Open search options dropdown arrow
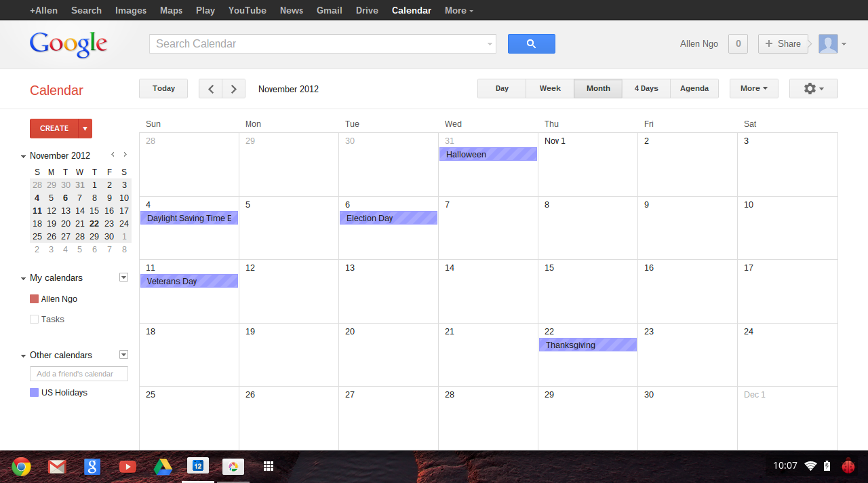 pyautogui.click(x=490, y=44)
